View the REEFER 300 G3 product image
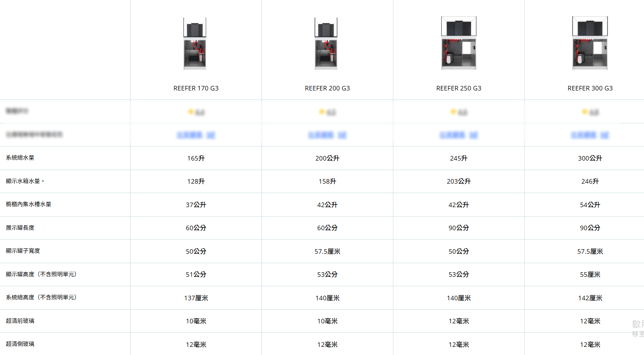 click(x=590, y=43)
